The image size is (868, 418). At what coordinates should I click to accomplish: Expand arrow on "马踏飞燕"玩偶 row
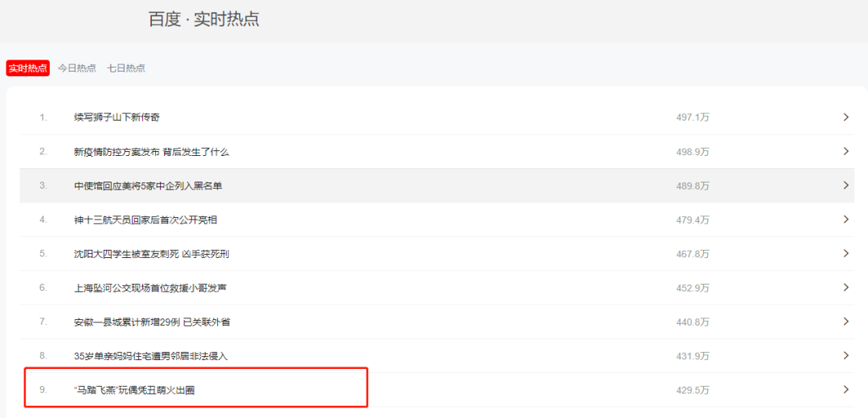coord(845,390)
